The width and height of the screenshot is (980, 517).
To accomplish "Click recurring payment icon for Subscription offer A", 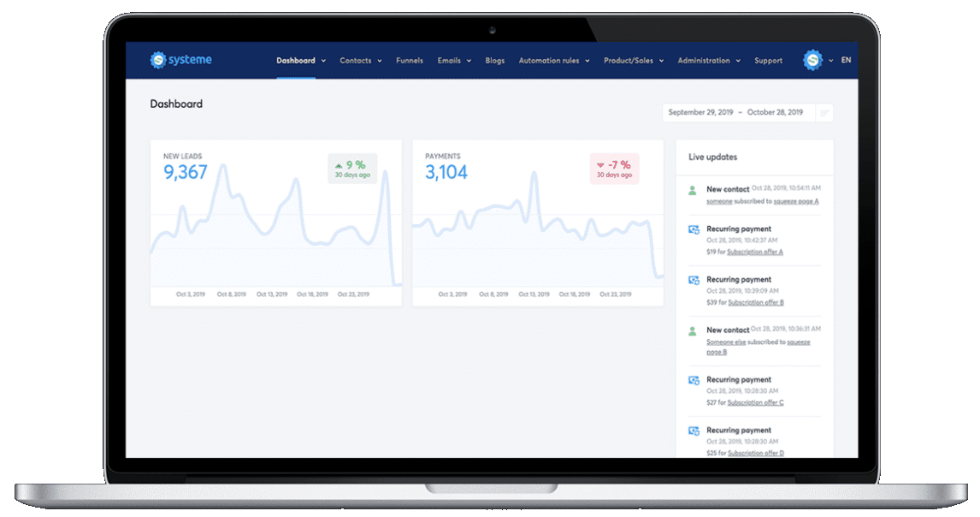I will coord(694,229).
